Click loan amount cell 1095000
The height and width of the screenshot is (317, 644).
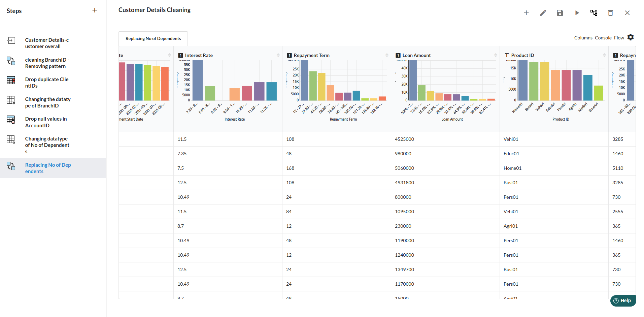404,212
